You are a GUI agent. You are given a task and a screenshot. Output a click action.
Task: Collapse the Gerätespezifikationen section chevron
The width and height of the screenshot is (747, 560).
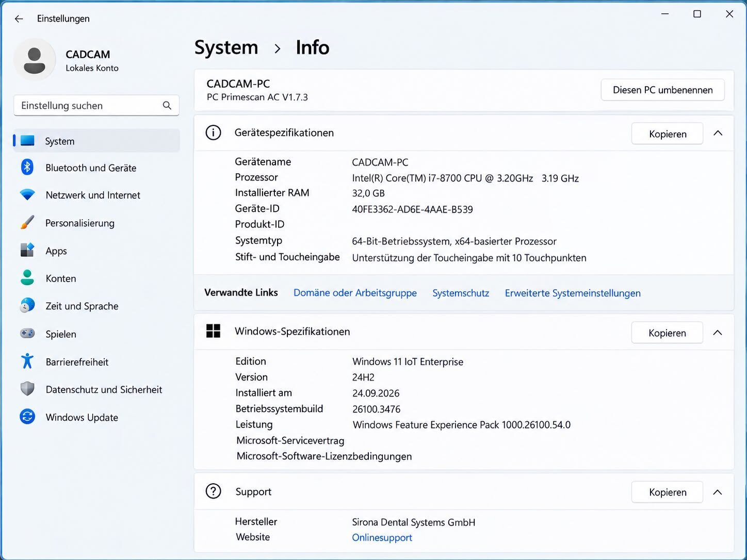point(718,133)
